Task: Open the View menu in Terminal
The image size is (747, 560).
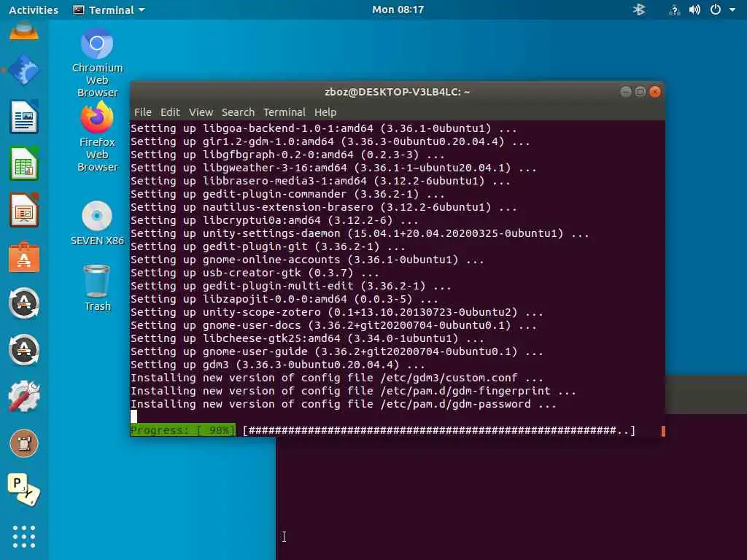Action: point(201,112)
